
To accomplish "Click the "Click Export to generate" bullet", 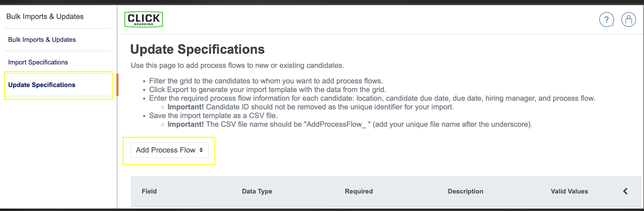I will [267, 90].
